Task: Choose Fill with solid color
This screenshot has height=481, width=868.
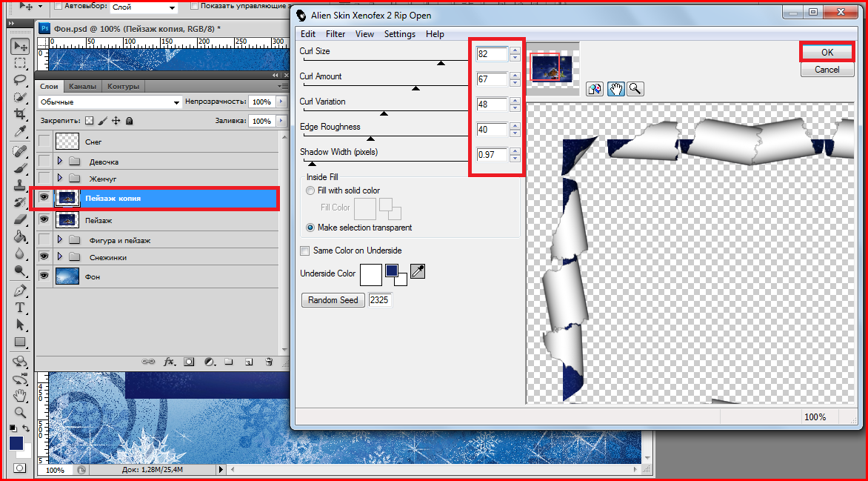Action: [x=310, y=190]
